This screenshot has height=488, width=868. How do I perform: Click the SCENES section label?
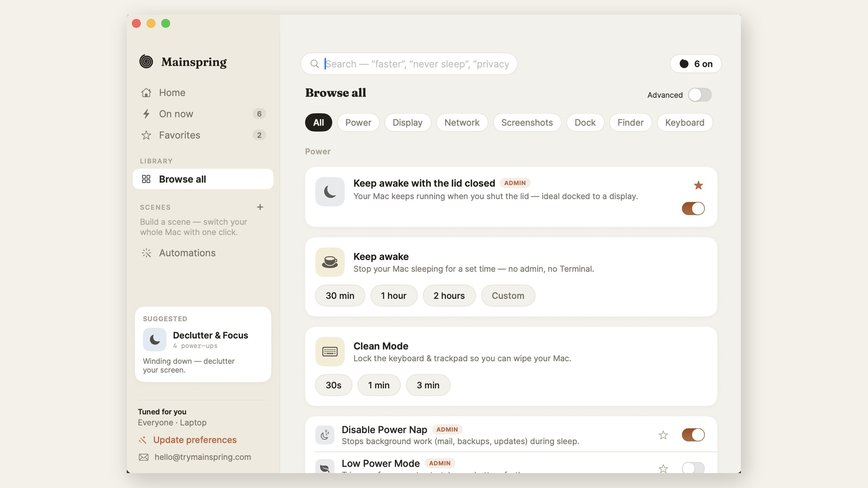tap(155, 207)
